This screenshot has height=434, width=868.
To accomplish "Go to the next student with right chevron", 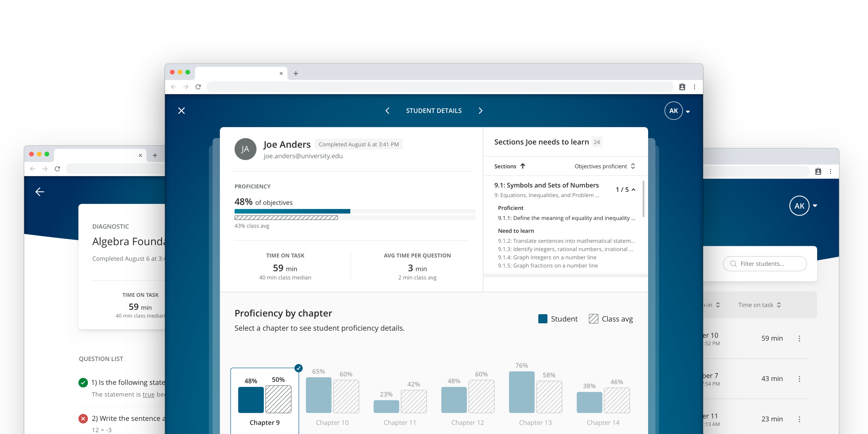I will tap(481, 111).
